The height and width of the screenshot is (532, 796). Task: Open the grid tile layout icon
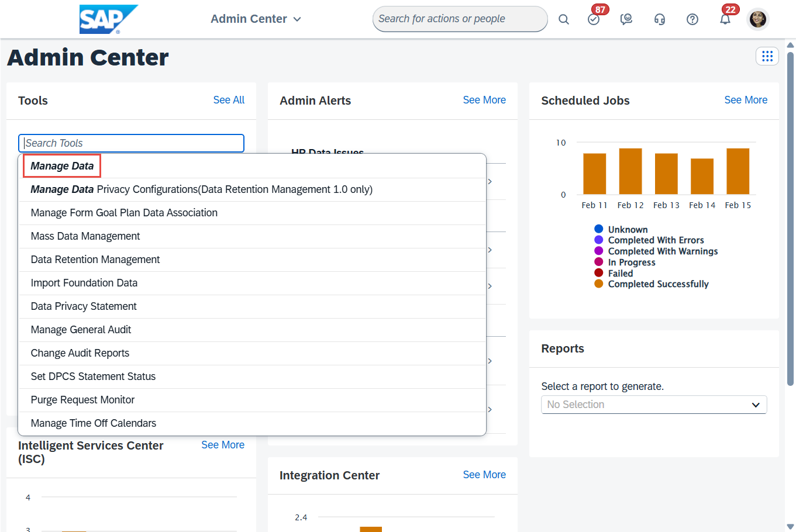point(767,56)
